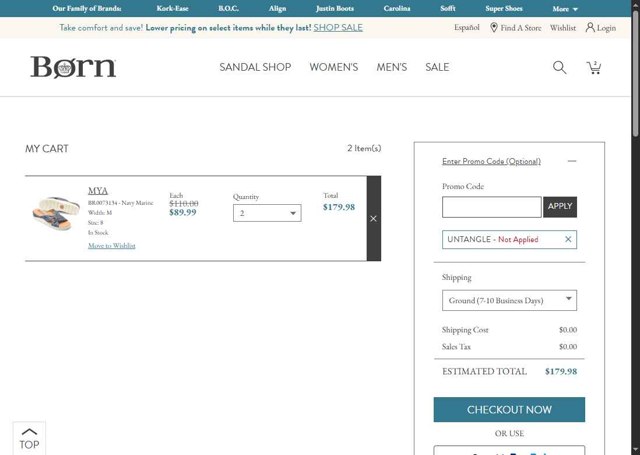Click Move to Wishlist link
The height and width of the screenshot is (455, 640).
point(111,246)
